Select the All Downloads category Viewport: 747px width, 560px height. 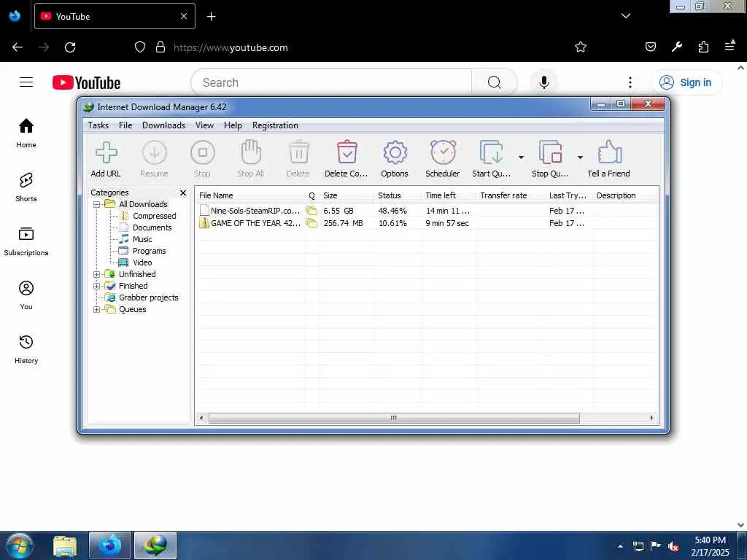(x=143, y=204)
